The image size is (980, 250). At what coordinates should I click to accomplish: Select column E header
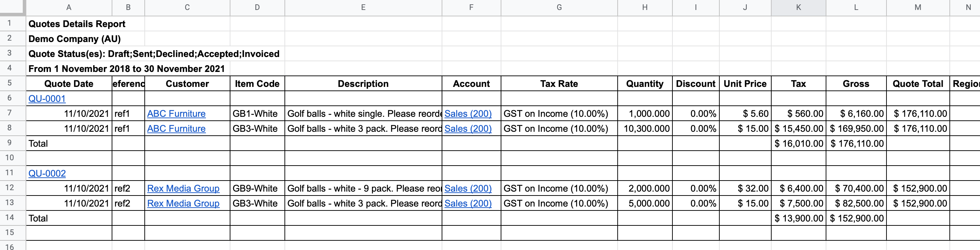click(363, 7)
